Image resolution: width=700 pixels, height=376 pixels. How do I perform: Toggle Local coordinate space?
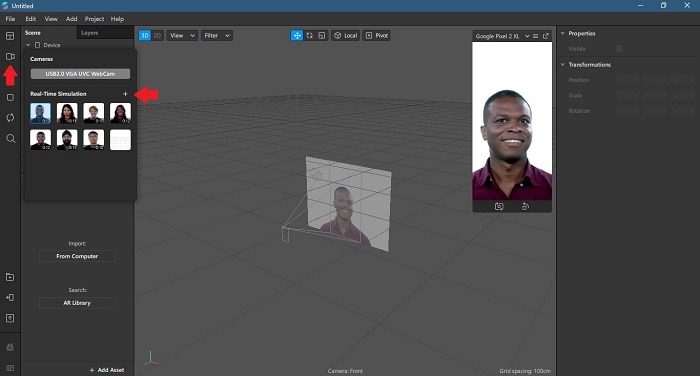[346, 35]
